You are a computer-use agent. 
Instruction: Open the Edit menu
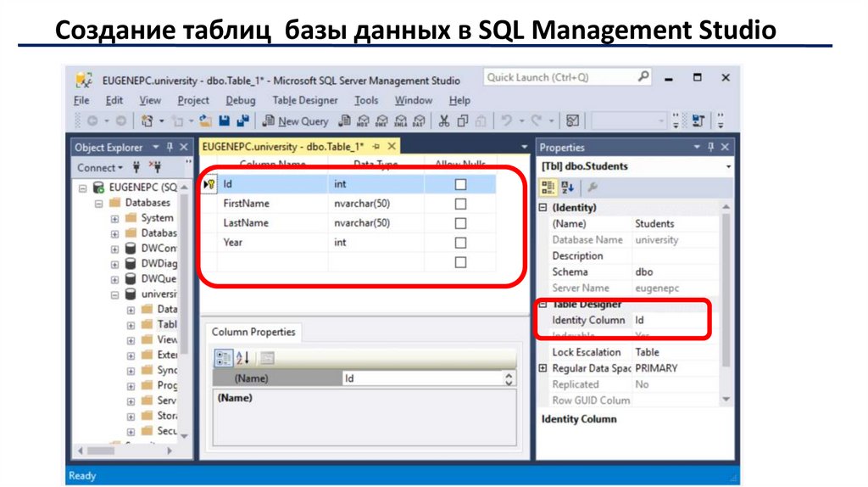(x=114, y=100)
